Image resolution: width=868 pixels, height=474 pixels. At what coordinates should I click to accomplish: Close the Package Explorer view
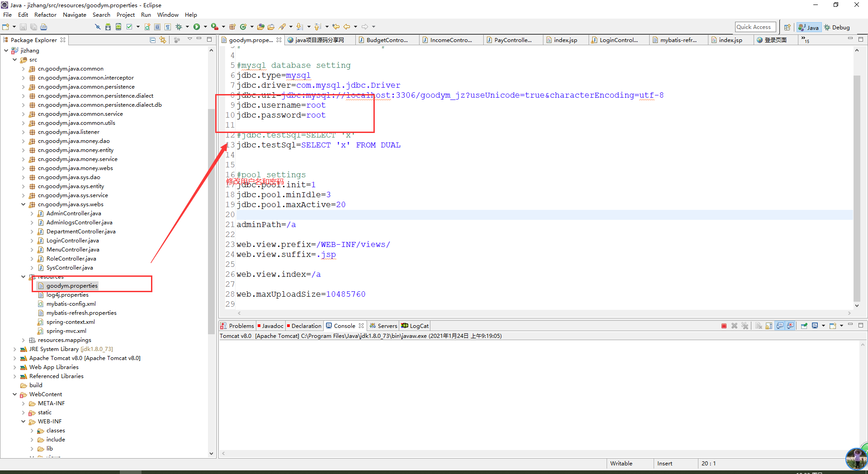63,40
